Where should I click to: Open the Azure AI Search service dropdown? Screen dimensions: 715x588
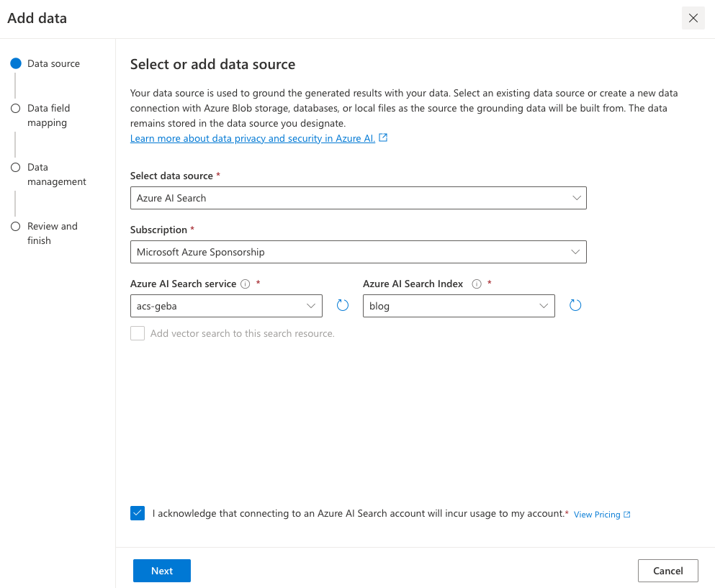226,306
